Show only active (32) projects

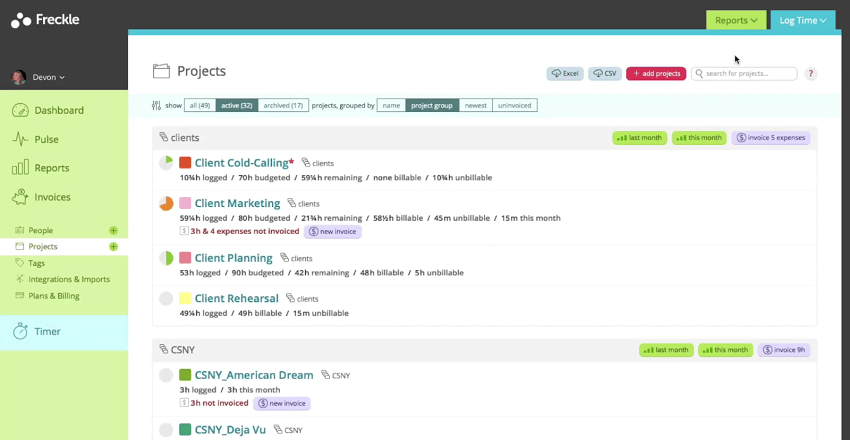tap(236, 105)
